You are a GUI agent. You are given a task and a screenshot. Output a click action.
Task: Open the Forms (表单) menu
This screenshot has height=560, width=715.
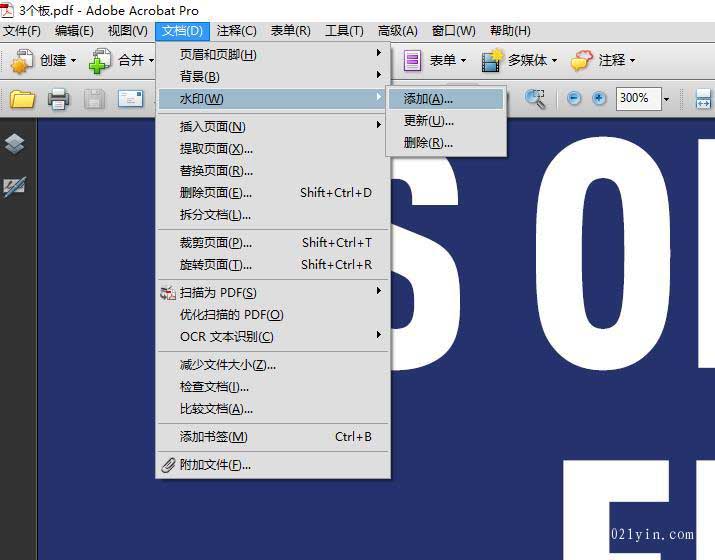click(290, 31)
